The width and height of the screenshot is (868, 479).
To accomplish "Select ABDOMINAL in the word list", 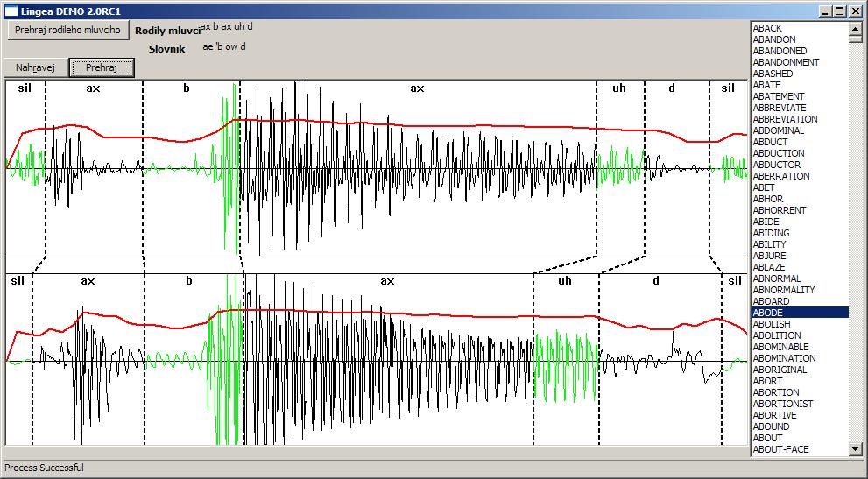I will click(x=800, y=130).
